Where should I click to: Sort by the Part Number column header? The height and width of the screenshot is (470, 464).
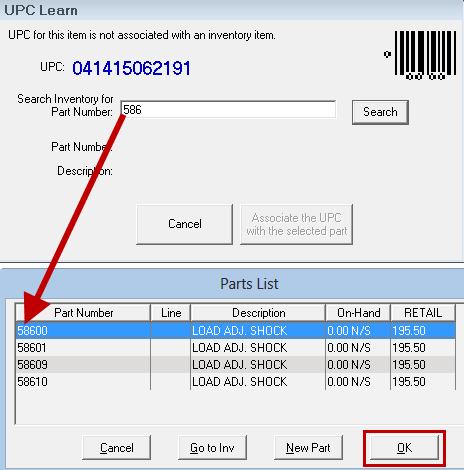pos(83,313)
